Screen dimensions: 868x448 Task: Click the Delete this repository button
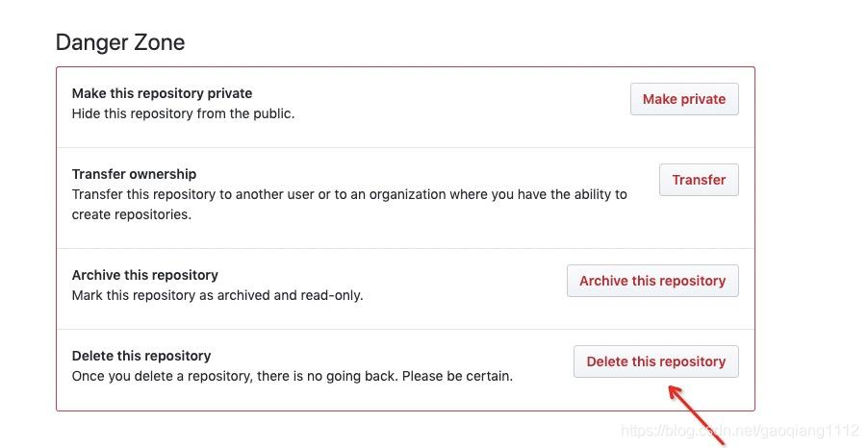pos(656,361)
